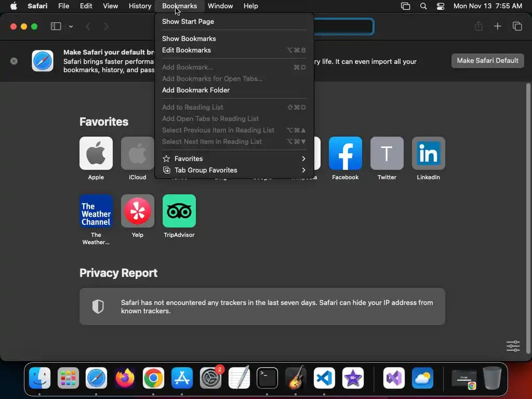Open the File menu
Screen dimensions: 532x399
point(64,6)
